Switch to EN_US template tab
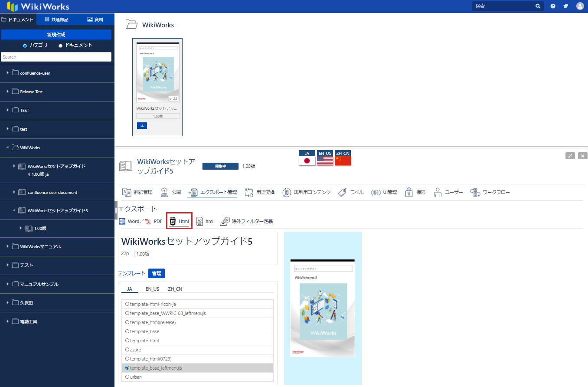 tap(152, 289)
